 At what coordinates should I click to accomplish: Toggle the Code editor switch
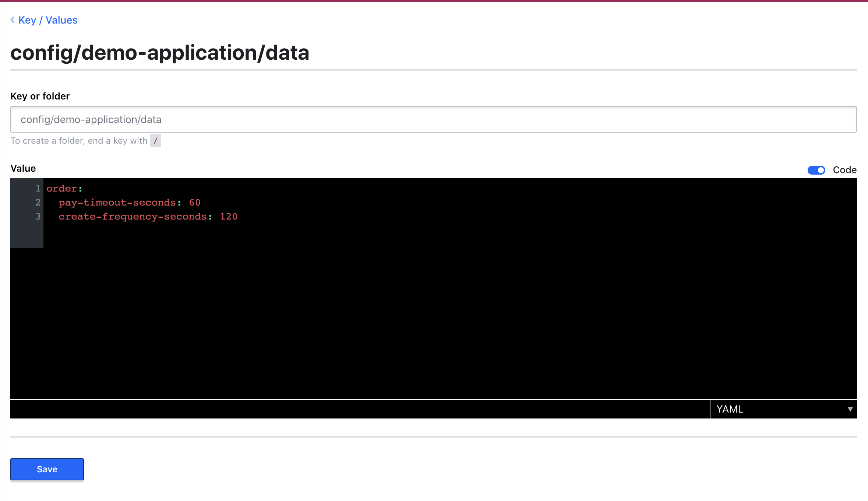[x=816, y=170]
